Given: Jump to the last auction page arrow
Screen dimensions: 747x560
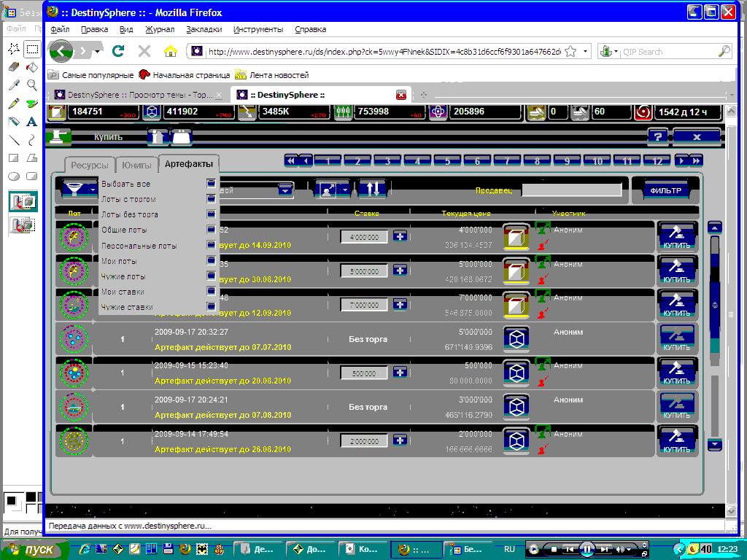Looking at the screenshot, I should [x=696, y=161].
